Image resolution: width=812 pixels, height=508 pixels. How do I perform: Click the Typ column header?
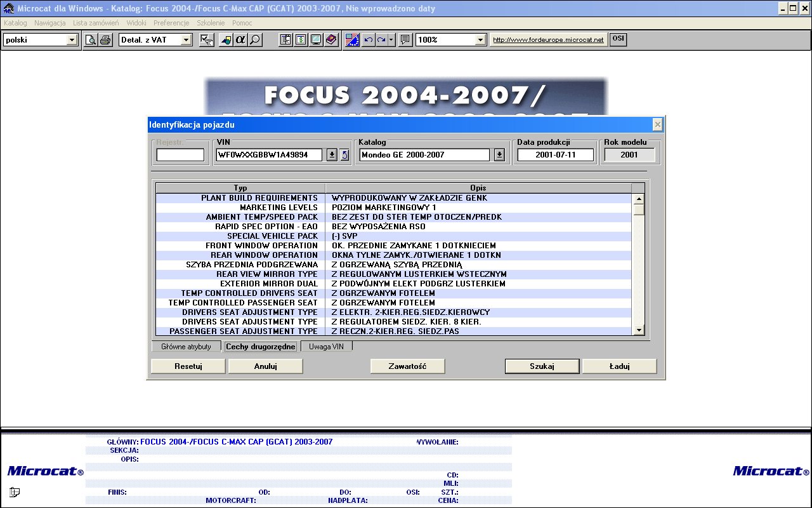pos(240,188)
